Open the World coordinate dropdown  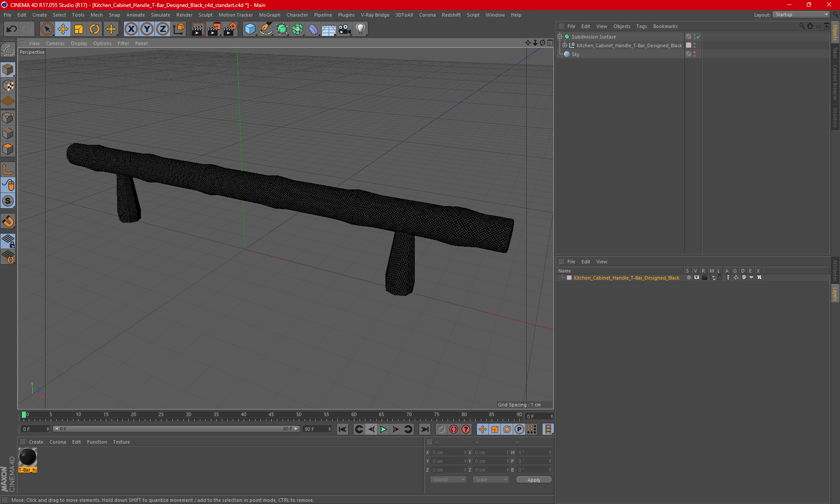(x=449, y=479)
